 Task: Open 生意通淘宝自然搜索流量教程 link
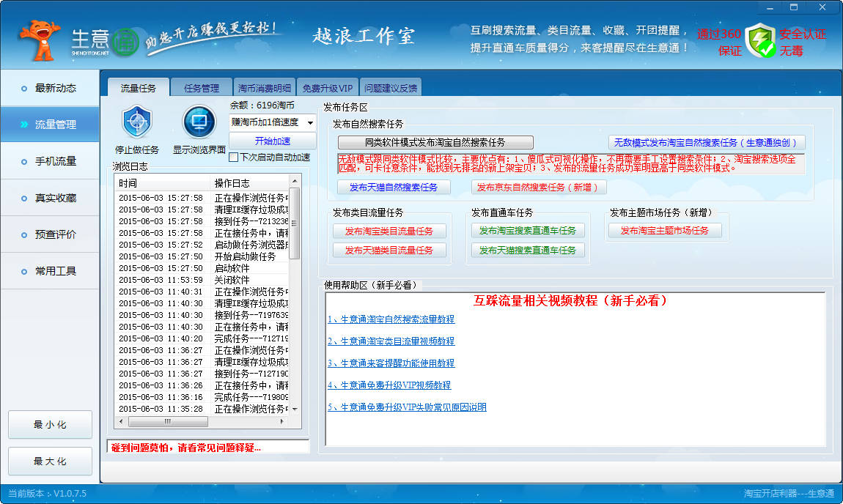point(391,319)
